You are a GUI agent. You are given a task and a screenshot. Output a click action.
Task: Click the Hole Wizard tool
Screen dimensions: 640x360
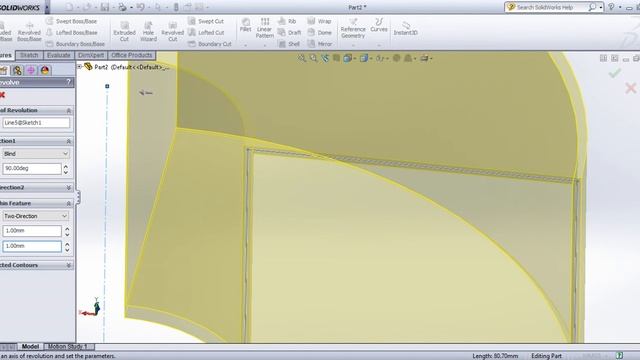(148, 31)
